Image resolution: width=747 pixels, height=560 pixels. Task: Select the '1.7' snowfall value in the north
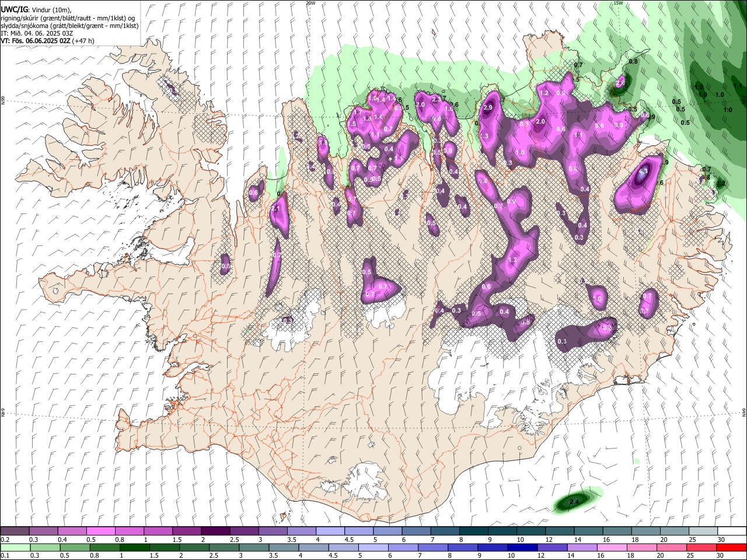coord(357,111)
